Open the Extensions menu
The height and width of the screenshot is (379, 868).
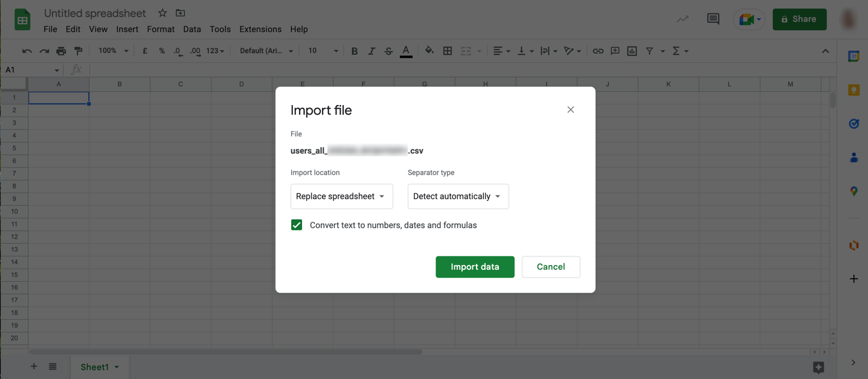point(260,29)
